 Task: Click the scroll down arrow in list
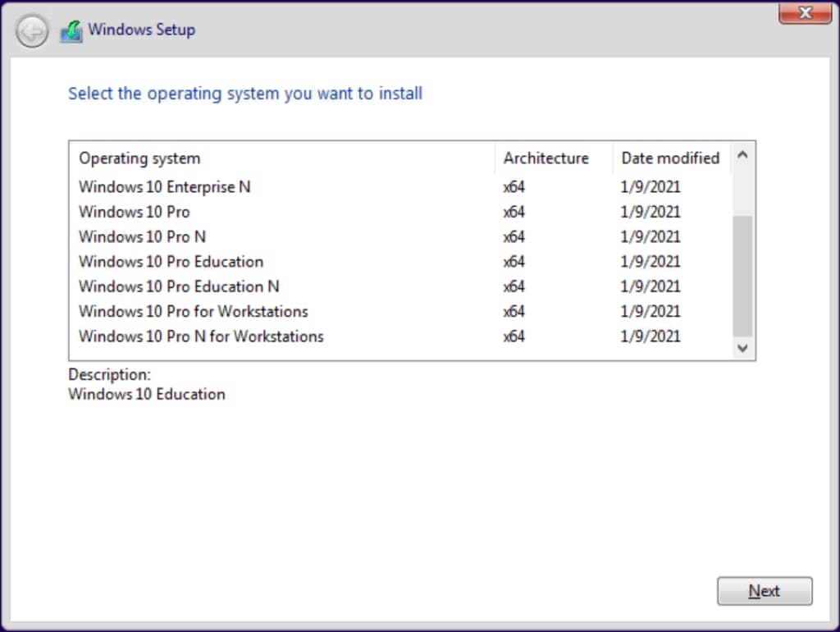(x=742, y=348)
